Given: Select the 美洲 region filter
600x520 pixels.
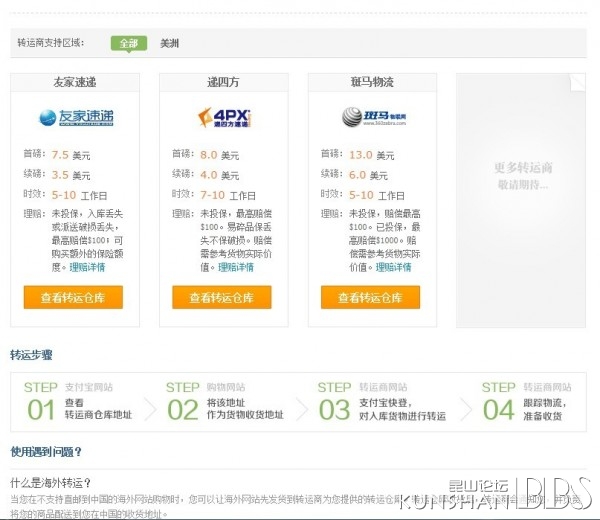Looking at the screenshot, I should tap(169, 43).
